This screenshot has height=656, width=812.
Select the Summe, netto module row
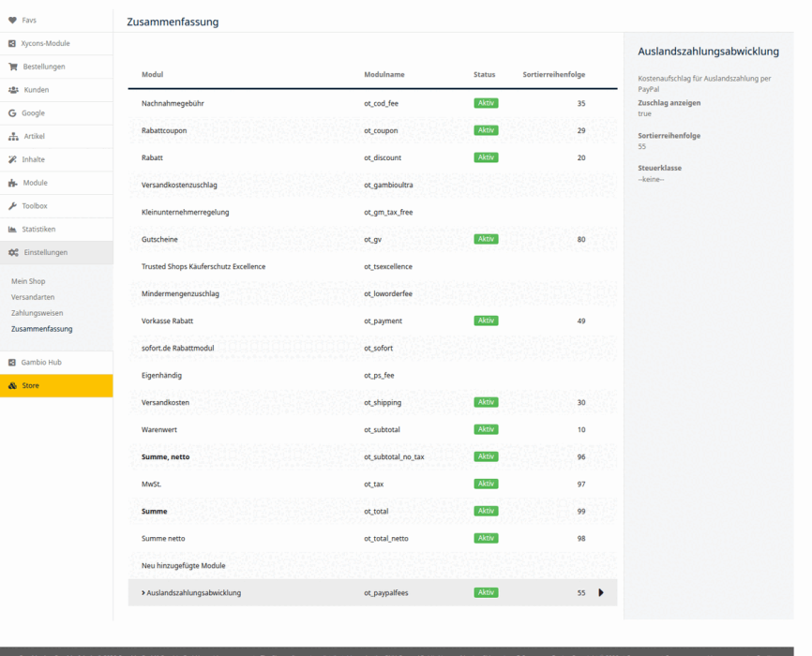click(x=372, y=456)
